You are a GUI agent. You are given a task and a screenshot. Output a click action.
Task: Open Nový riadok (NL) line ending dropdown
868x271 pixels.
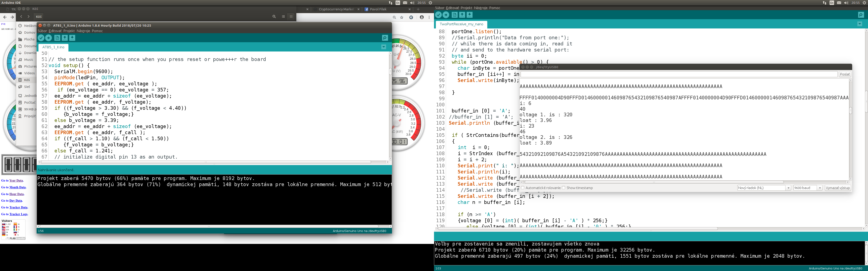[x=764, y=188]
